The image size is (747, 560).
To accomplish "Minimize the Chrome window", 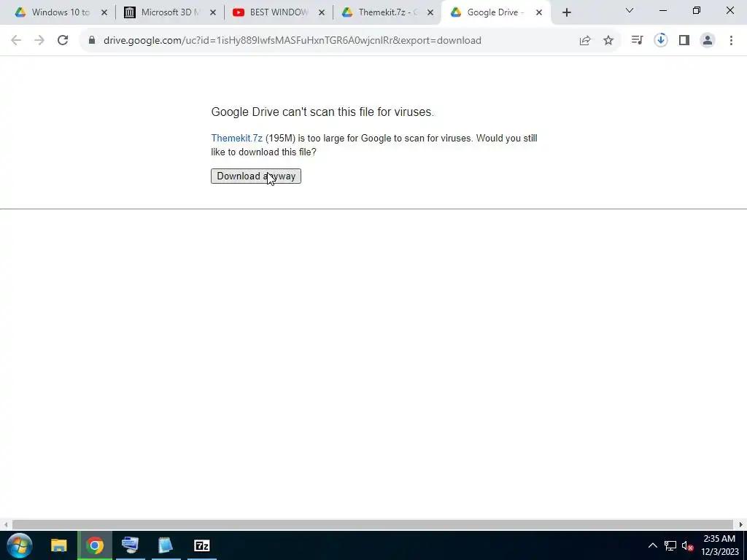I will [662, 10].
